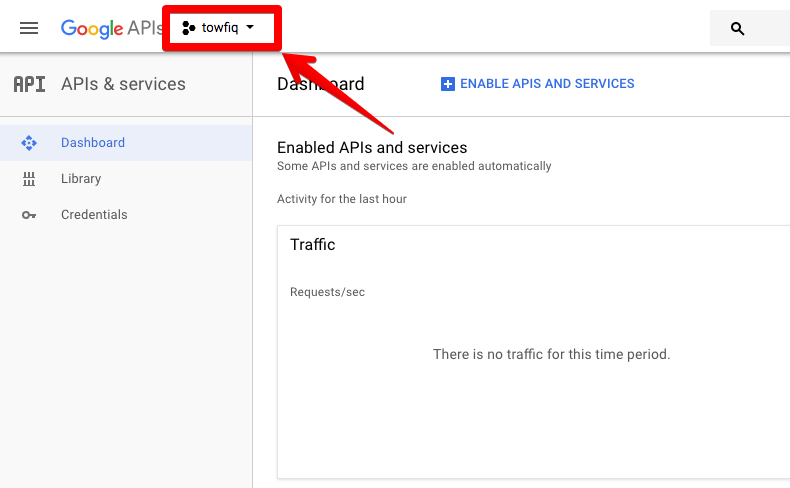
Task: Click the project hexagon-dots icon beside towfiq
Action: [x=188, y=28]
